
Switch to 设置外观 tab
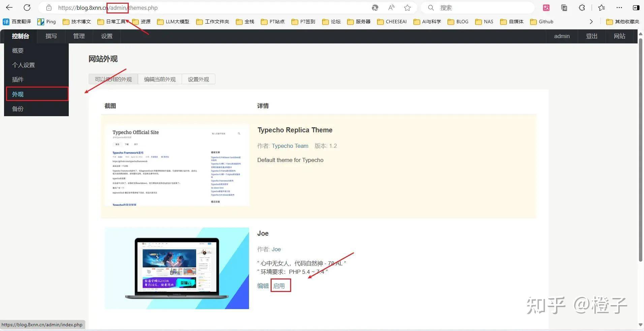coord(198,79)
